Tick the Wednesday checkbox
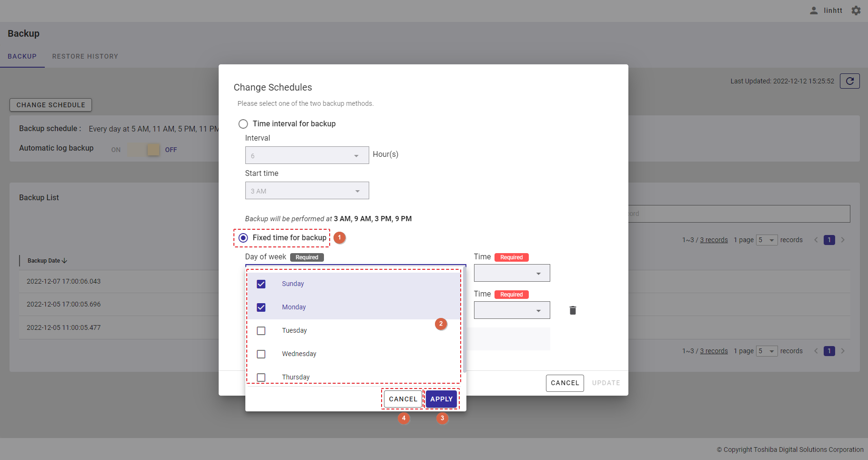The width and height of the screenshot is (868, 460). tap(261, 354)
